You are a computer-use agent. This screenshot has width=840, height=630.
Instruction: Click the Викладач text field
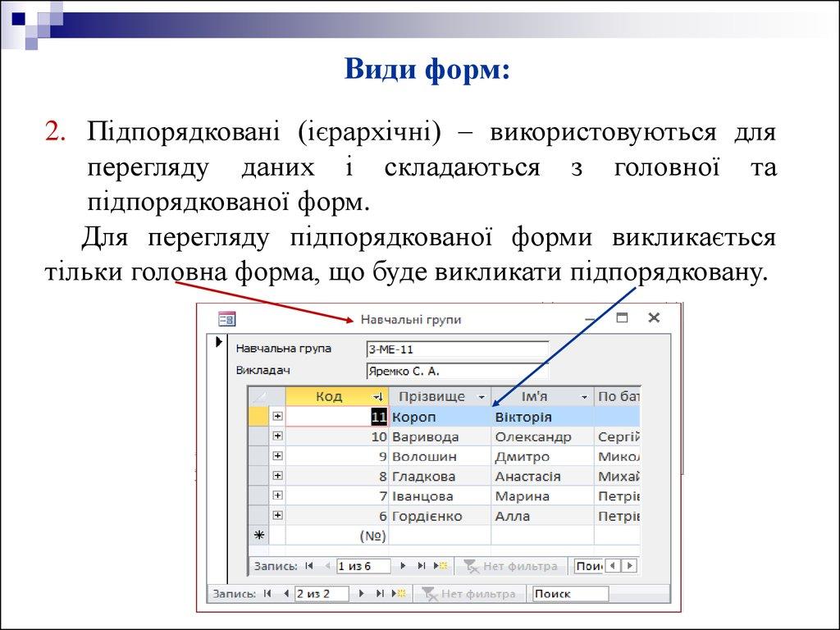[x=456, y=371]
